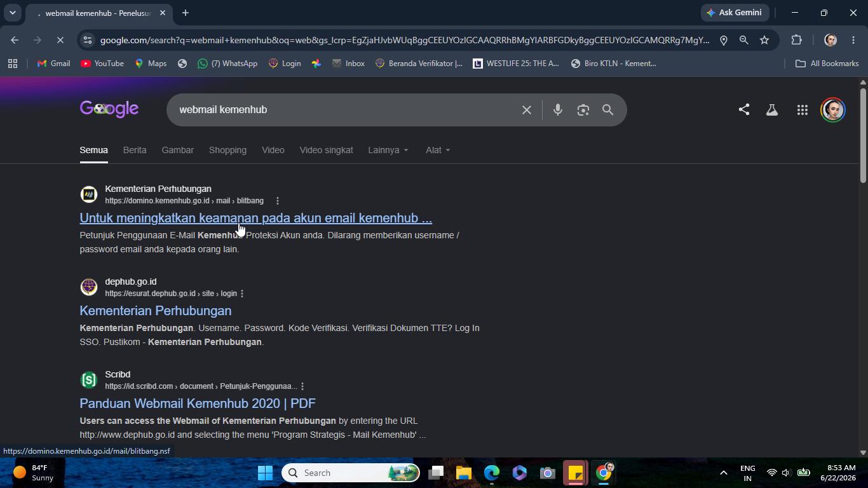Expand the Alat dropdown
Image resolution: width=868 pixels, height=488 pixels.
point(438,150)
